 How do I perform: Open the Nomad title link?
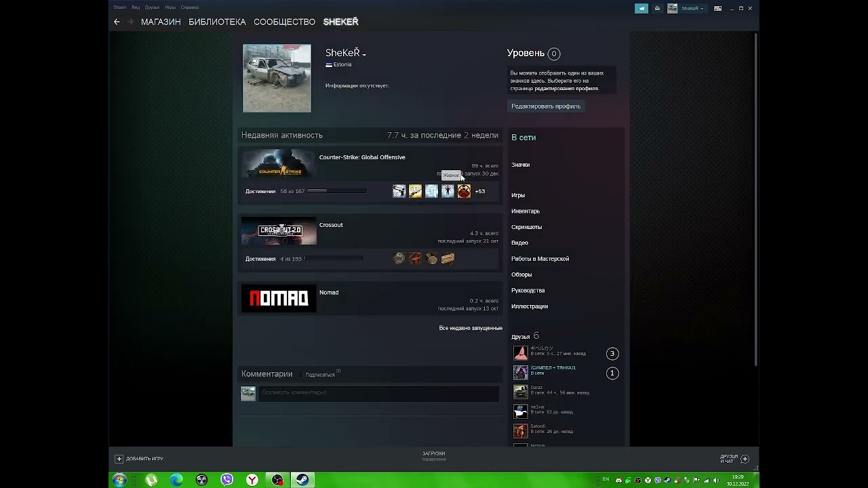click(329, 292)
